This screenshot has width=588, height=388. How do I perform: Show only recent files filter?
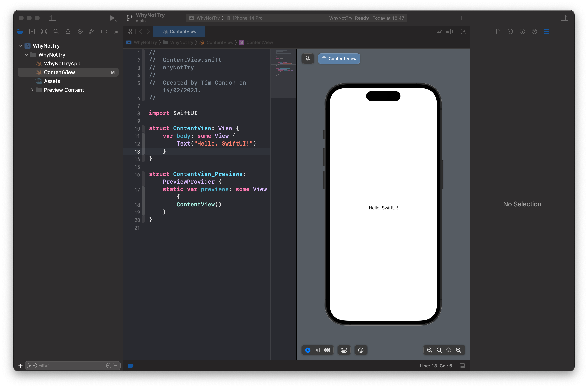[109, 366]
